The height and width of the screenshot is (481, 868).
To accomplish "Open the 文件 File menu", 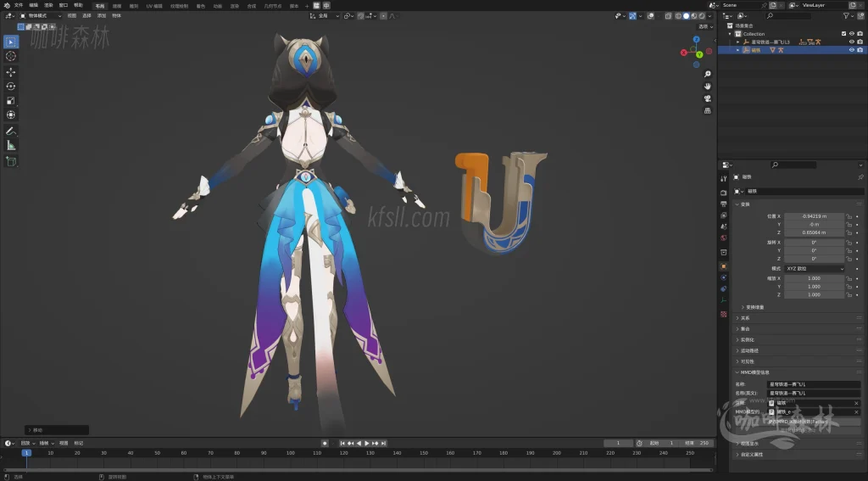I will 19,5.
